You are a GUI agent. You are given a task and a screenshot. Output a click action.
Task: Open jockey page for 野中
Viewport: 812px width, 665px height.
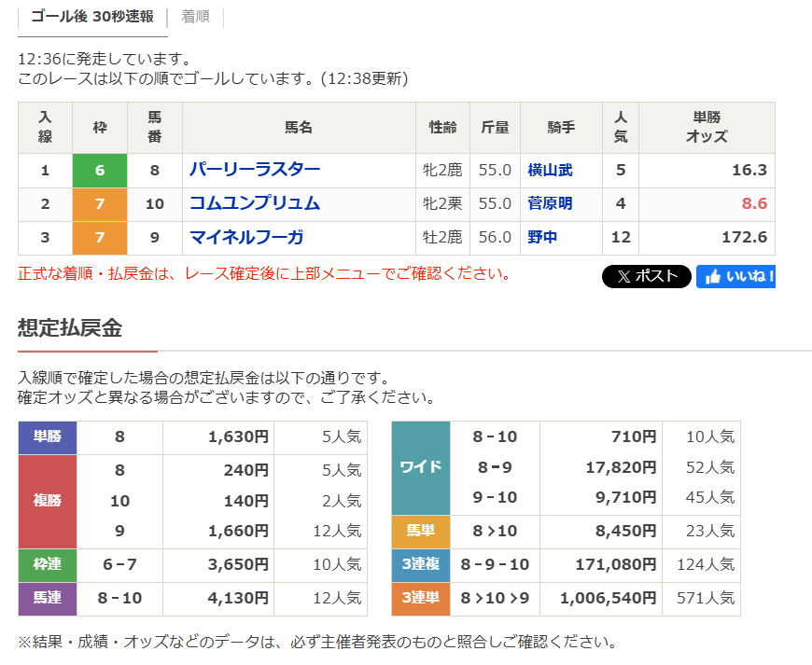click(542, 237)
